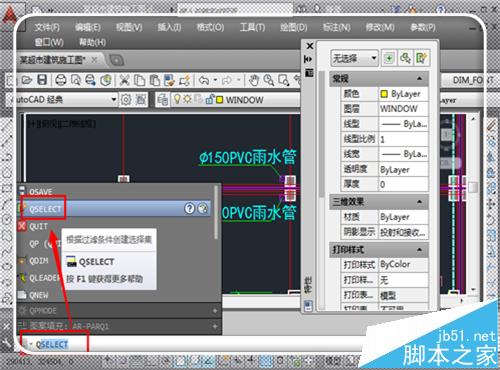The width and height of the screenshot is (500, 370).
Task: Select the Zoom Realtime magnifier tool
Action: (269, 80)
